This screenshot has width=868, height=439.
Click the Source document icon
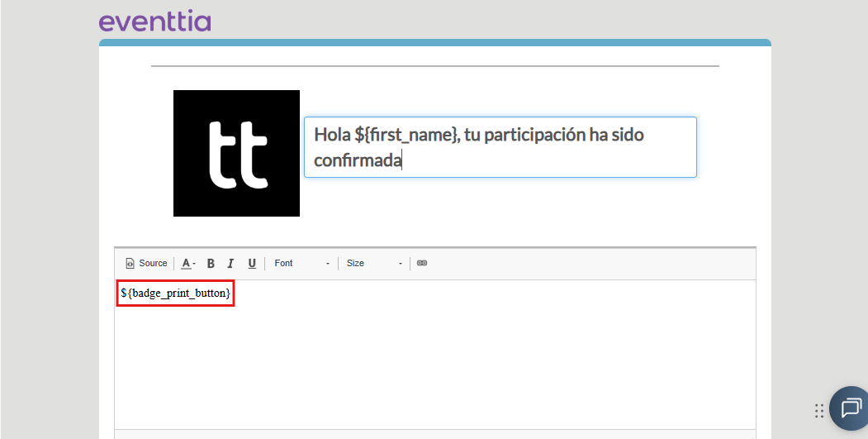130,263
